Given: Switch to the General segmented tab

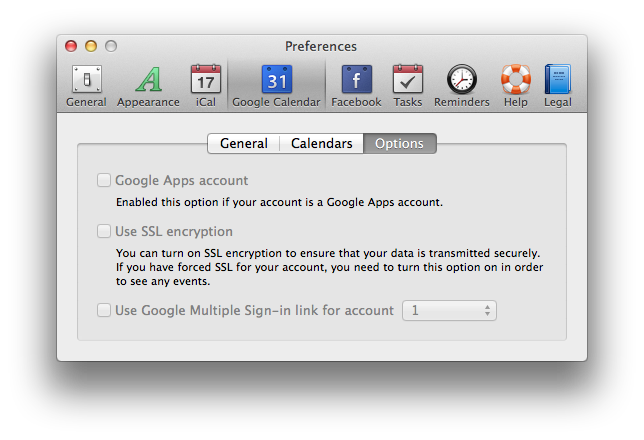Looking at the screenshot, I should [243, 144].
